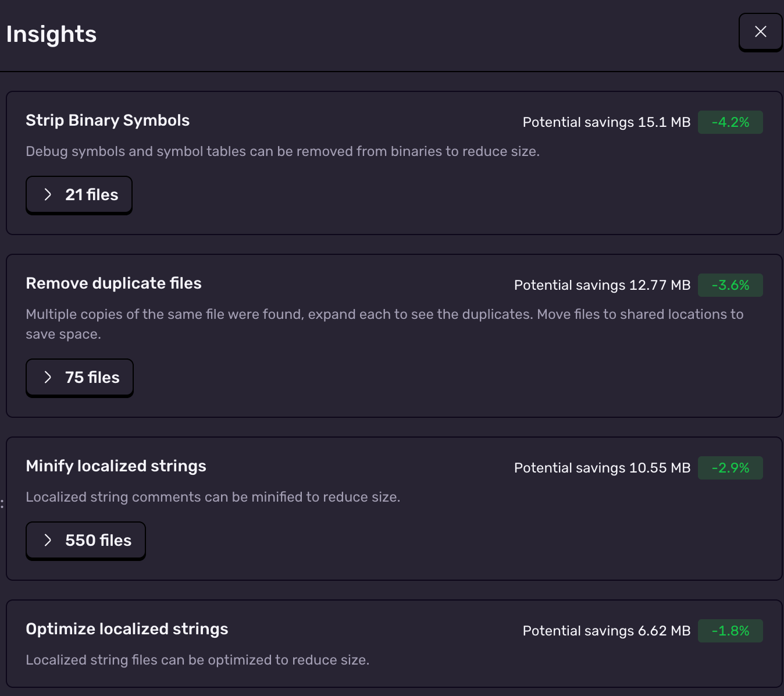Click the X close icon on the Insights panel
784x696 pixels.
(x=760, y=31)
